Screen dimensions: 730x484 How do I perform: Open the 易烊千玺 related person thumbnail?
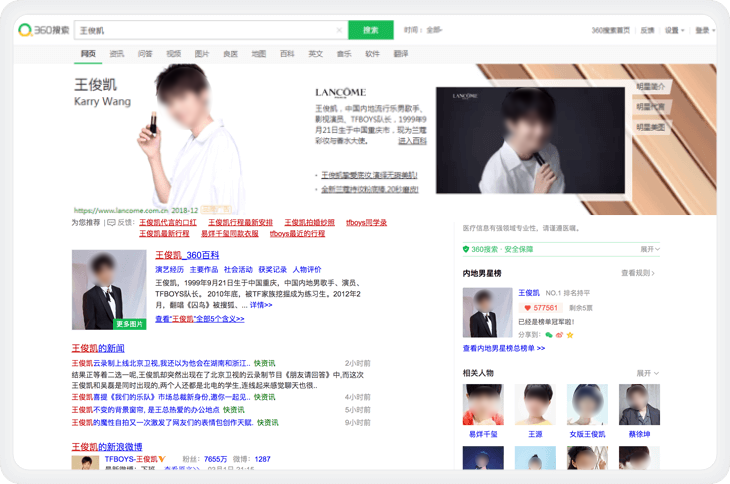click(483, 404)
